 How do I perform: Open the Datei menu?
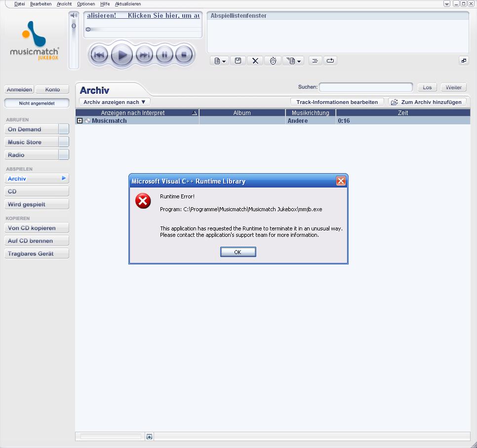(x=19, y=4)
